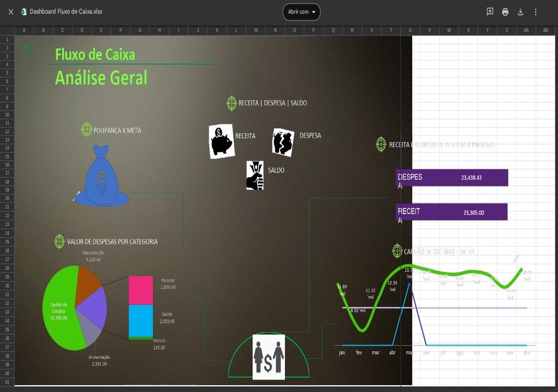Open the Abrir com dropdown
The width and height of the screenshot is (558, 392).
302,12
